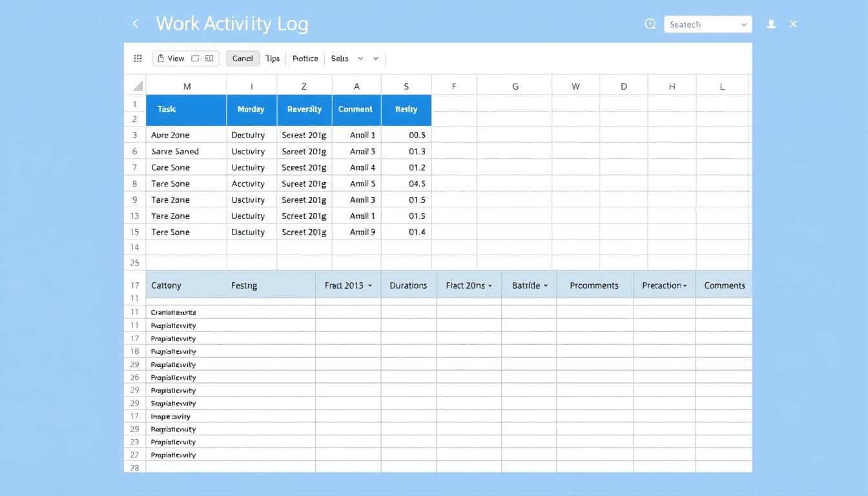This screenshot has height=496, width=868.
Task: Open the Selts dropdown in the toolbar
Action: pyautogui.click(x=360, y=58)
